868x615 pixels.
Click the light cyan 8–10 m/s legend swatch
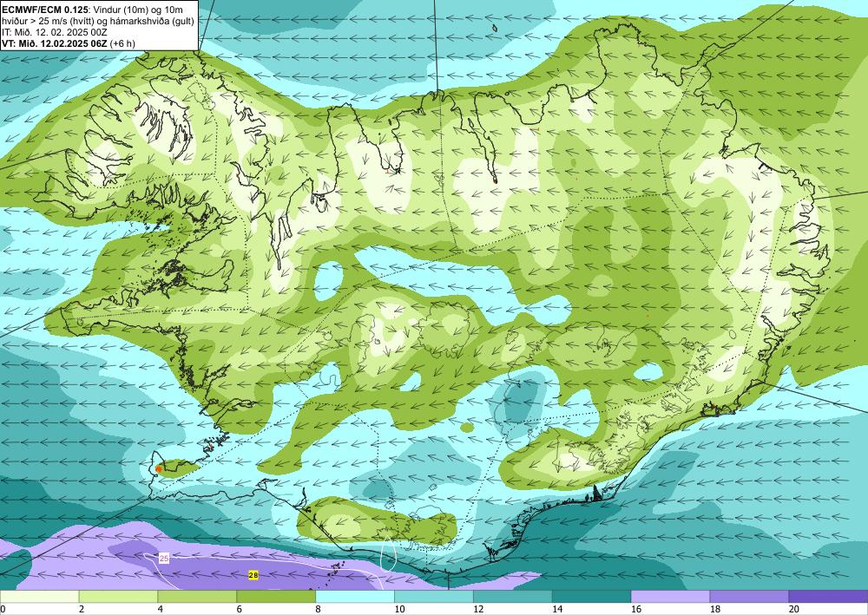point(355,596)
